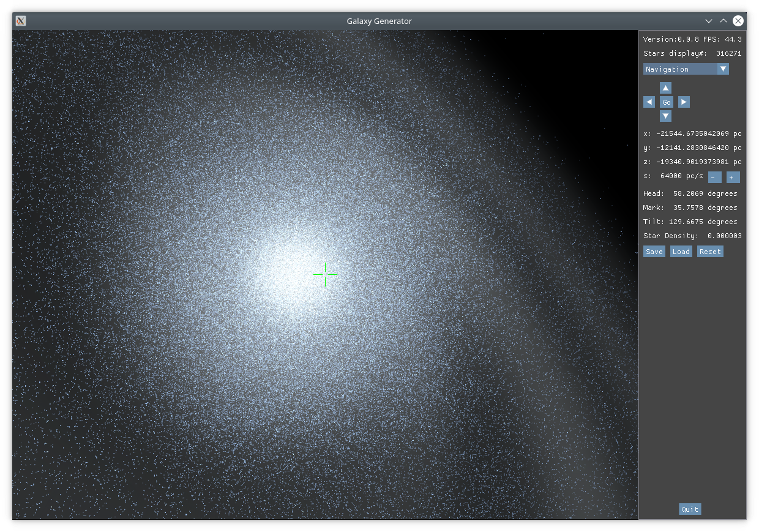Decrease speed with the minus button
This screenshot has height=532, width=759.
tap(715, 178)
